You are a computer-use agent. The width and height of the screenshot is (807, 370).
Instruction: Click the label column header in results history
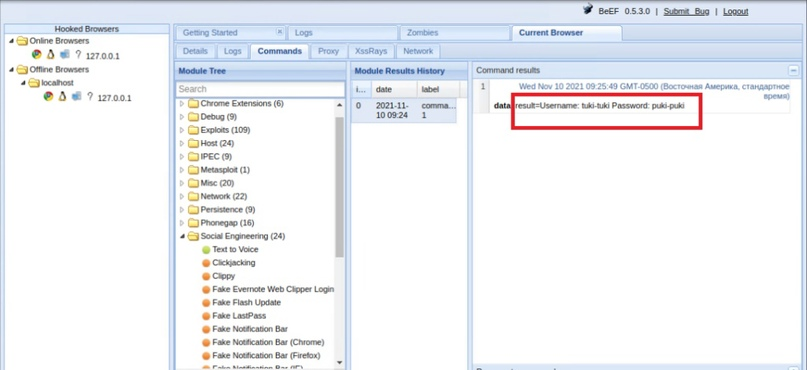pyautogui.click(x=438, y=89)
